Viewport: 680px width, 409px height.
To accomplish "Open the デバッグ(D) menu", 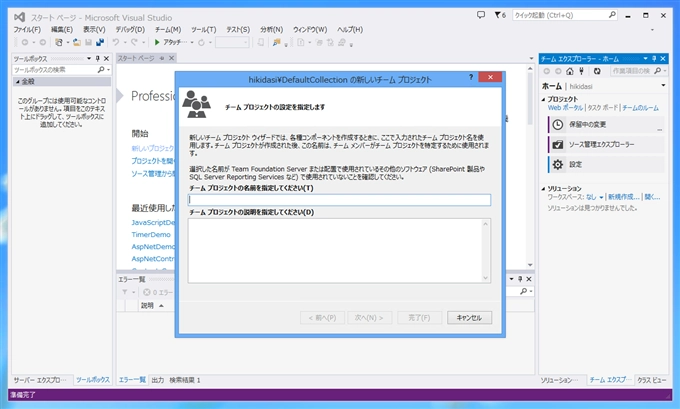I will (x=130, y=29).
